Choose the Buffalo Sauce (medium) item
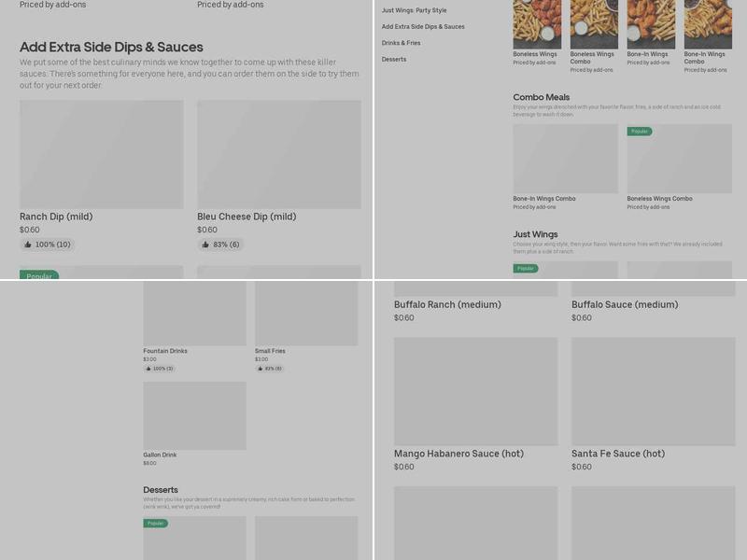Screen dimensions: 747x560 625,304
